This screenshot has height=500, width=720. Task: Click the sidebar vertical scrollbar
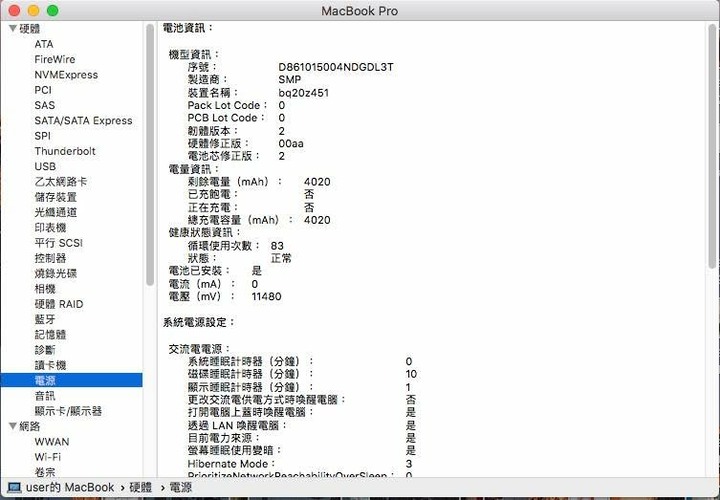(150, 155)
